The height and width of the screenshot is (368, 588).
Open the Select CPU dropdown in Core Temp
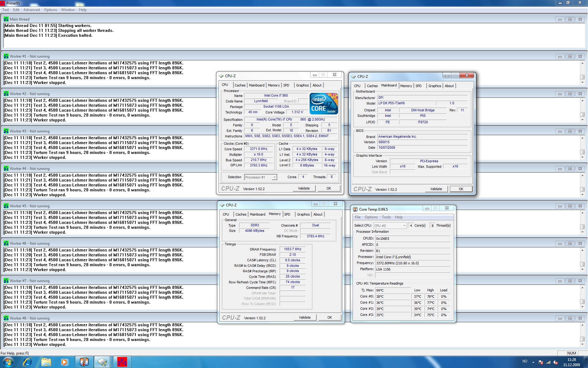390,225
